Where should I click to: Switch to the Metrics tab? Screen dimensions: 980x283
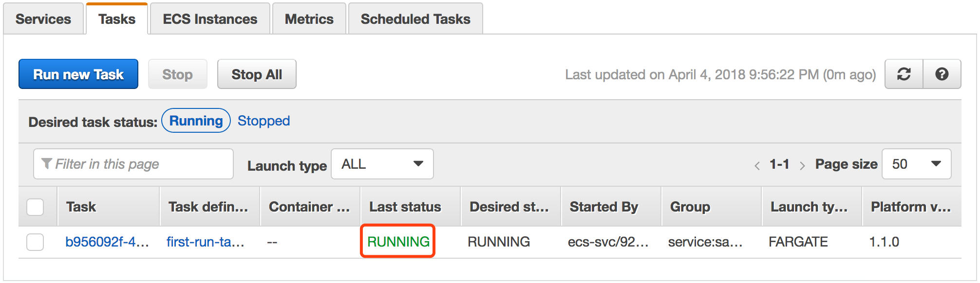(309, 19)
